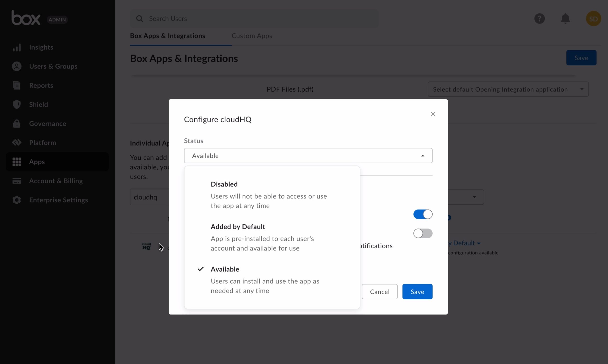Click the search magnifier icon

[140, 19]
